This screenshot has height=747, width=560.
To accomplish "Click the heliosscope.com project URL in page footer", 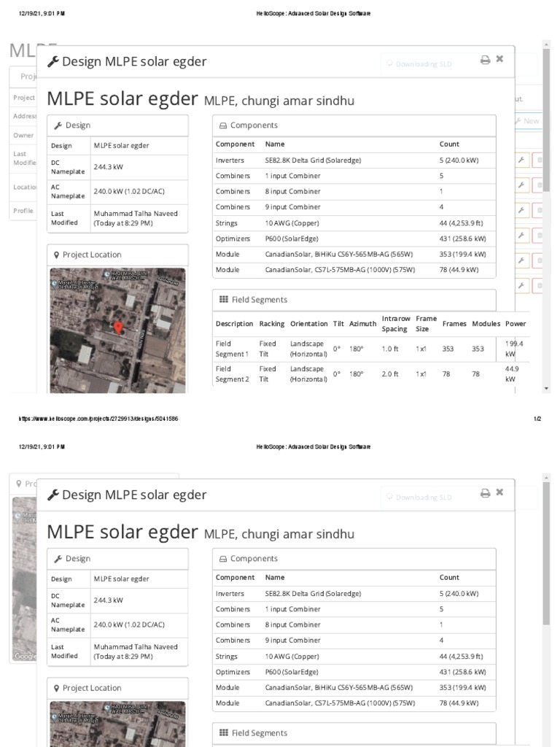I will [98, 419].
